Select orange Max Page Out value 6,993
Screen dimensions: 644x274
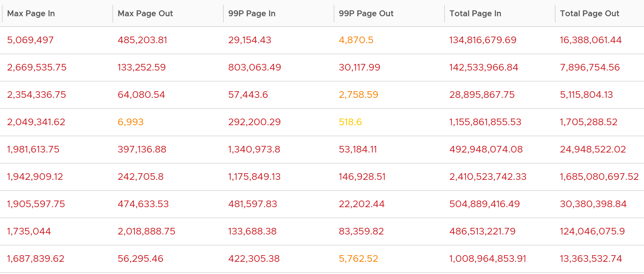point(130,122)
